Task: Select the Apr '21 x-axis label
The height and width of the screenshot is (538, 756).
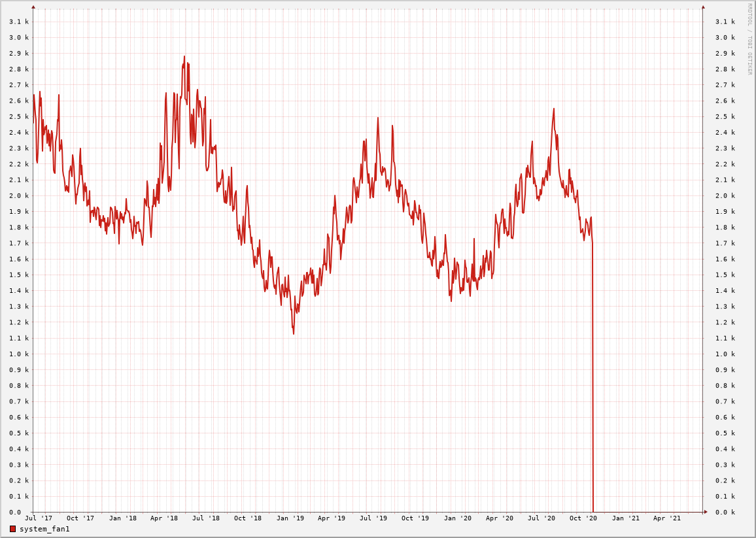Action: click(x=667, y=518)
